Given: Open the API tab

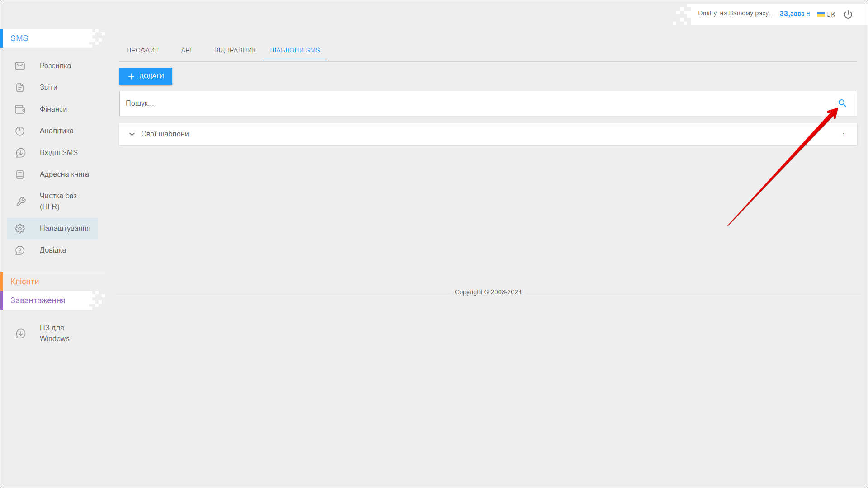Looking at the screenshot, I should pos(186,50).
